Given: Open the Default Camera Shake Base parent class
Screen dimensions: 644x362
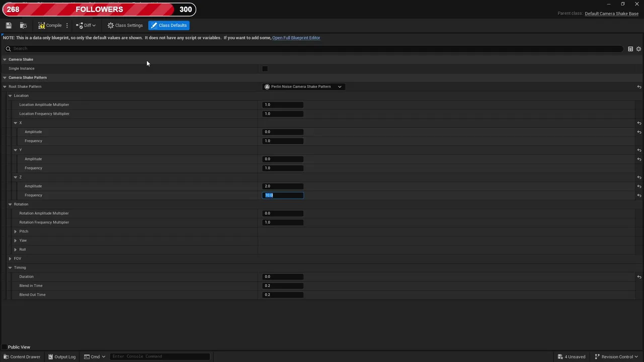Looking at the screenshot, I should click(x=611, y=14).
